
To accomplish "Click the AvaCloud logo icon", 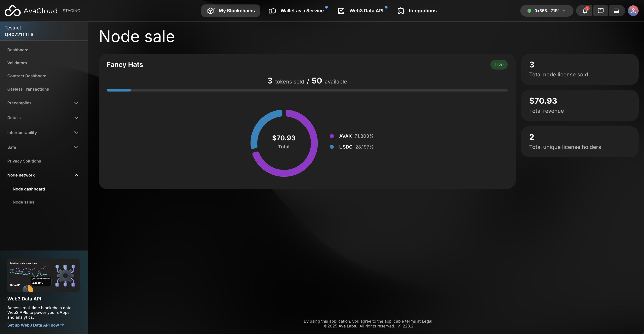I will (x=12, y=11).
